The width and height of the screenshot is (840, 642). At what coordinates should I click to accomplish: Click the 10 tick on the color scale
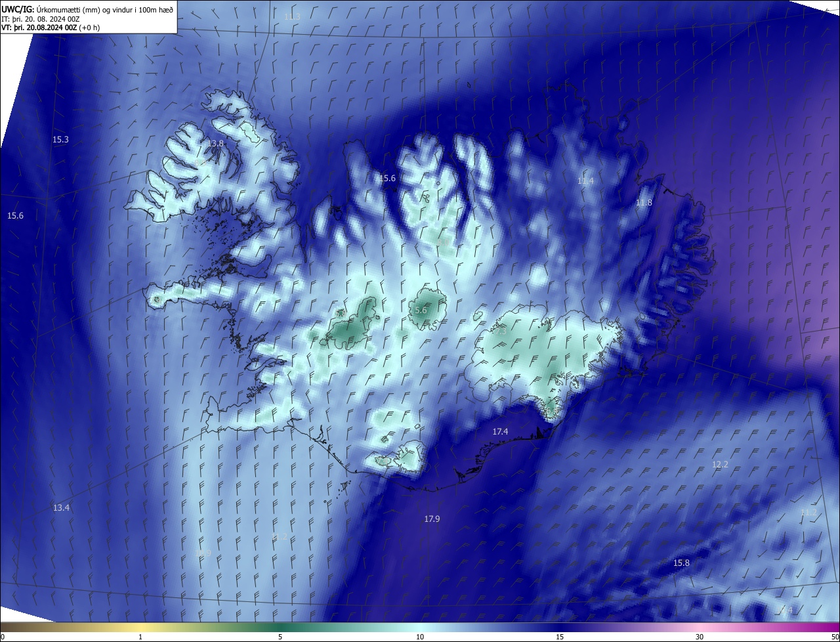(420, 637)
